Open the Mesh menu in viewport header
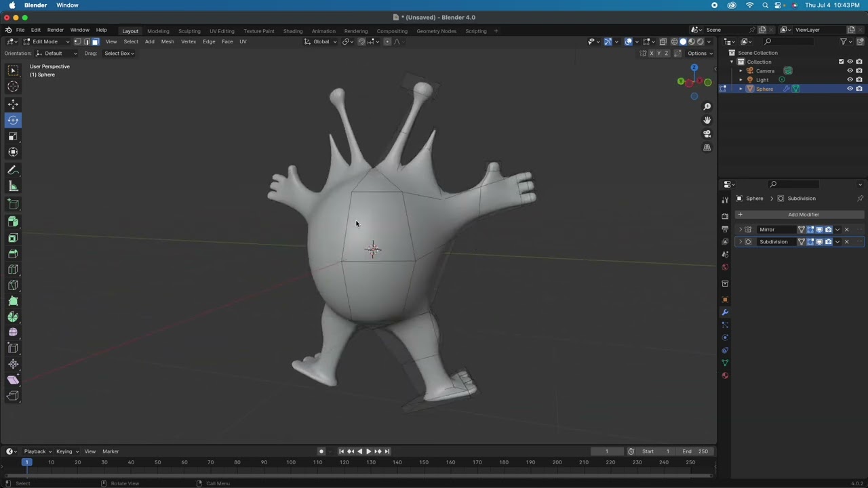 (x=167, y=42)
